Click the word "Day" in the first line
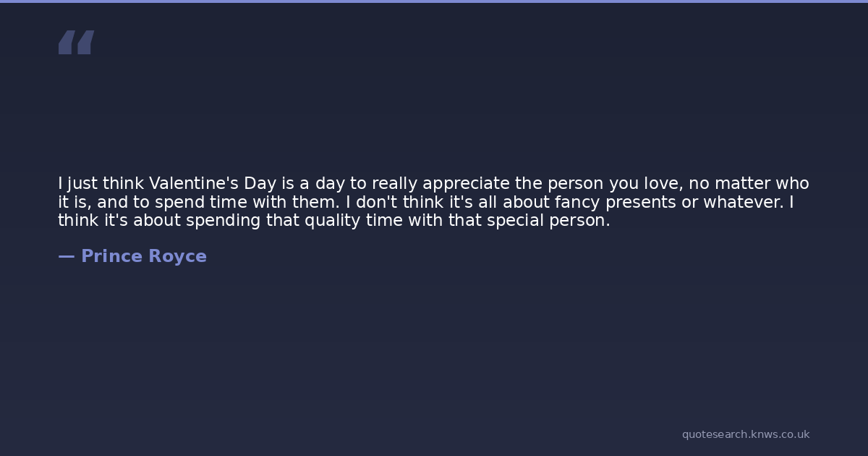This screenshot has height=456, width=868. [x=260, y=183]
